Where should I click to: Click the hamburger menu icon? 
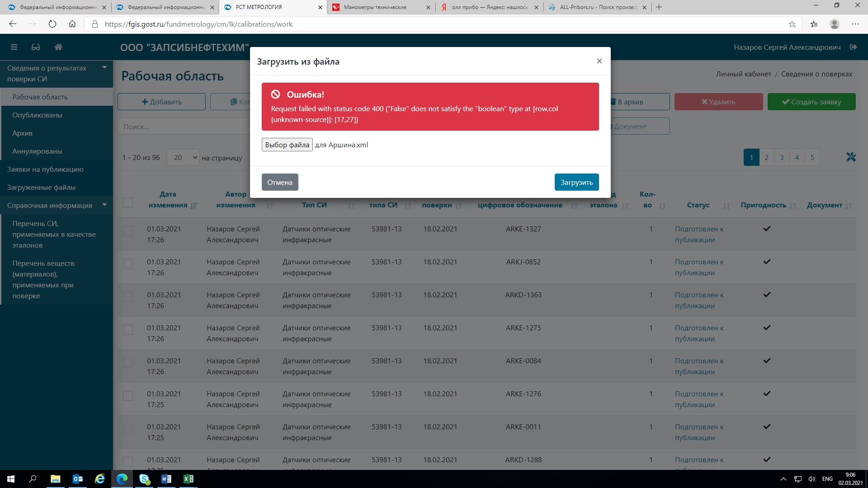click(x=14, y=47)
